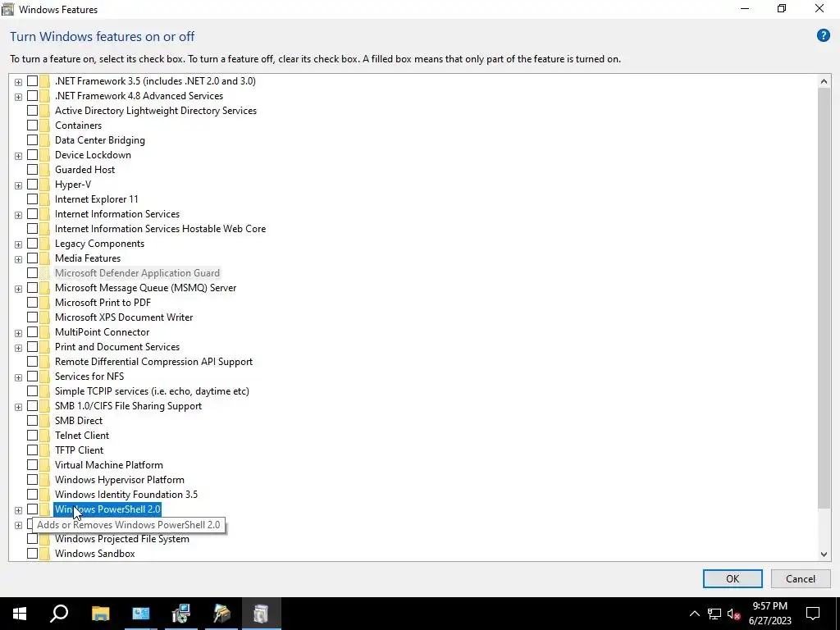This screenshot has width=840, height=630.
Task: Expand the Legacy Components node
Action: 18,244
